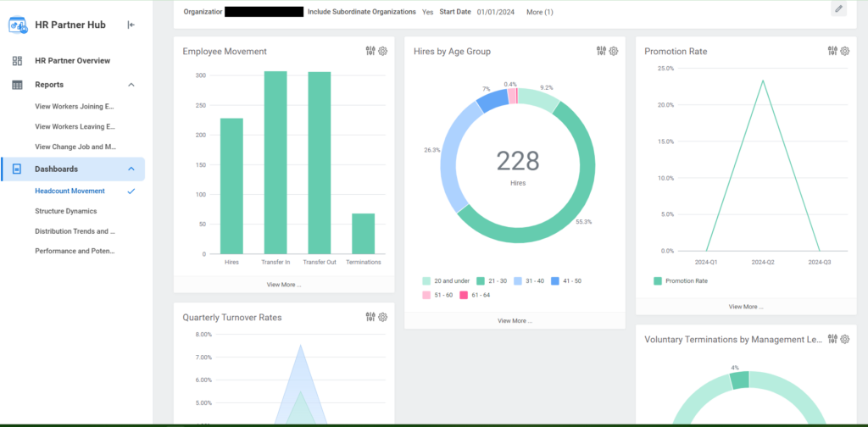Viewport: 868px width, 427px height.
Task: Toggle the 41 - 50 legend swatch
Action: click(x=554, y=281)
